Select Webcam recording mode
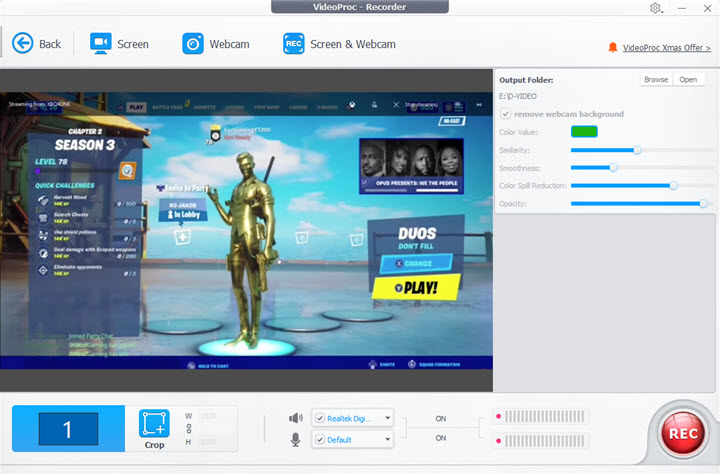Image resolution: width=720 pixels, height=474 pixels. point(216,44)
